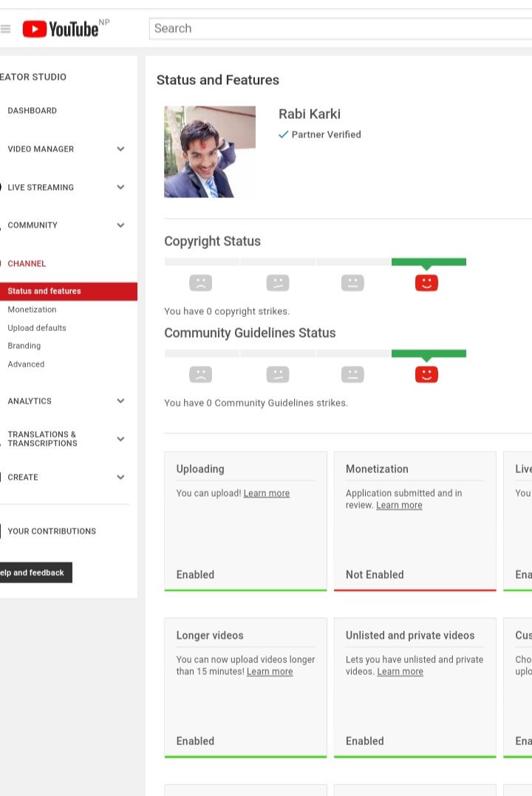Click into the Search field
532x796 pixels.
point(340,28)
